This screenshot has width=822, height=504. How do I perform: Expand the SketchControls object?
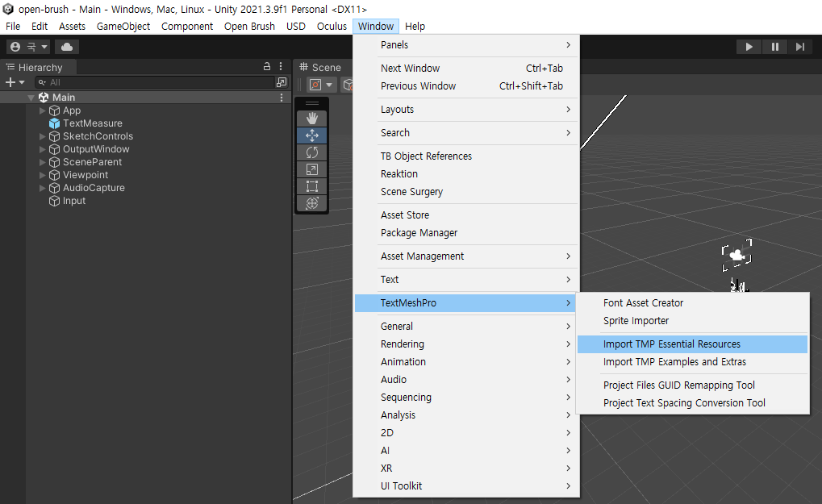click(x=43, y=136)
